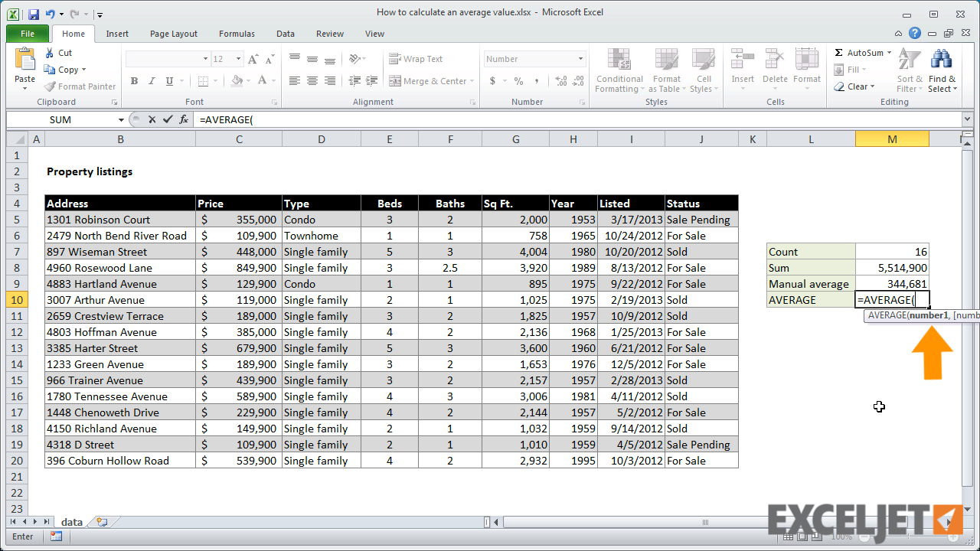Click the Undo arrow icon
This screenshot has height=551, width=980.
51,14
